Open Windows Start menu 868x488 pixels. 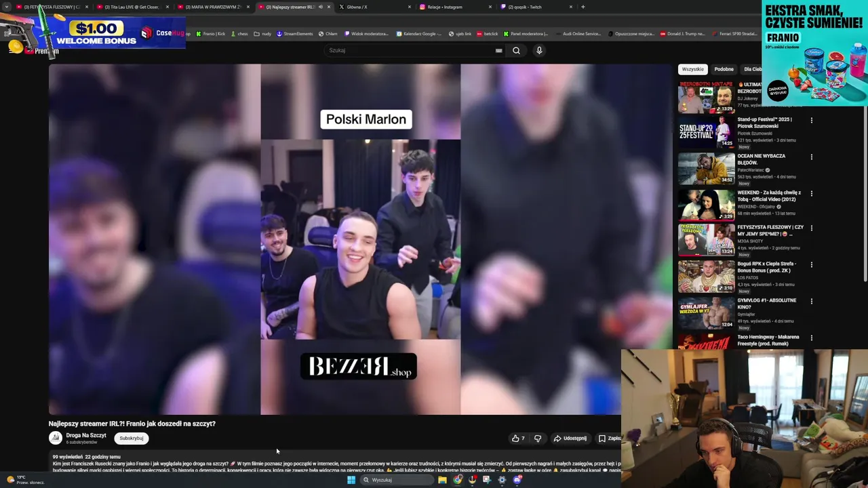point(351,480)
